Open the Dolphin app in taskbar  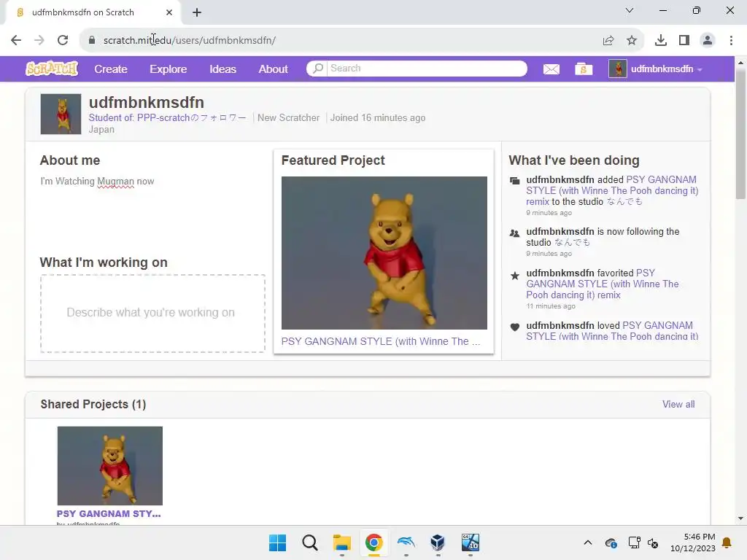click(x=406, y=542)
